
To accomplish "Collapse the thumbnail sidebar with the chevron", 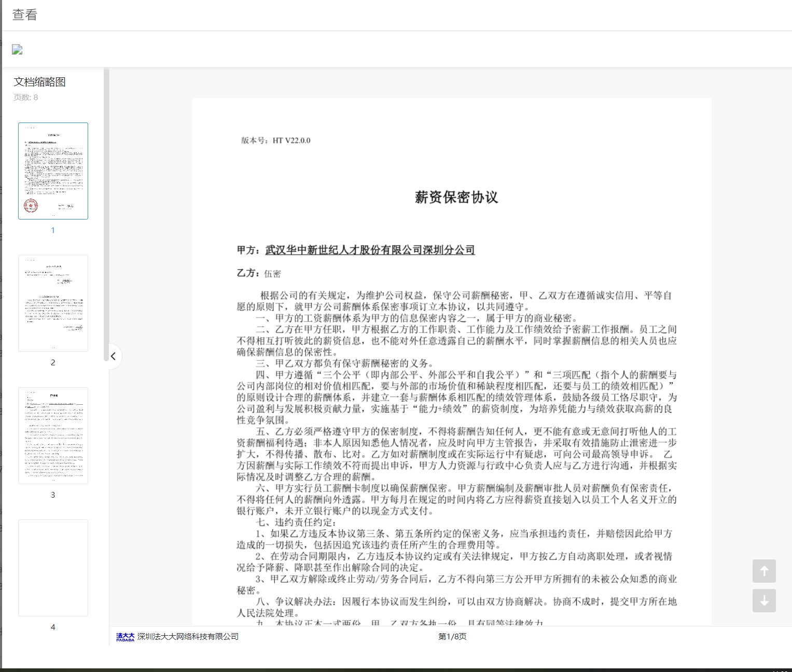I will pos(113,356).
